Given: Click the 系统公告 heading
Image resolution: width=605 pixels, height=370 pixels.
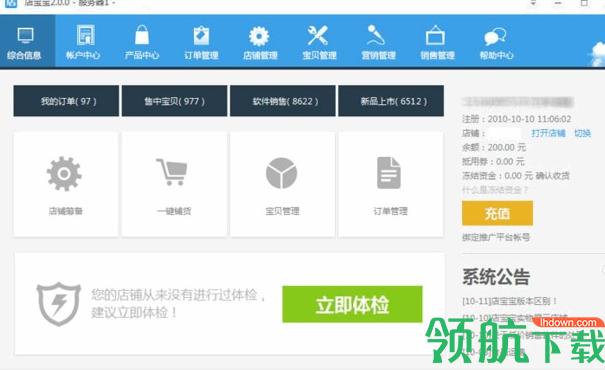Looking at the screenshot, I should click(x=496, y=277).
